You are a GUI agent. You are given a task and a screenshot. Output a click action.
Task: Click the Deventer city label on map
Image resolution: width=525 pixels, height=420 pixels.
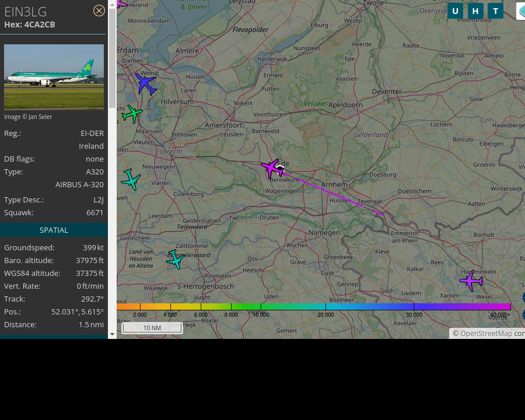387,92
